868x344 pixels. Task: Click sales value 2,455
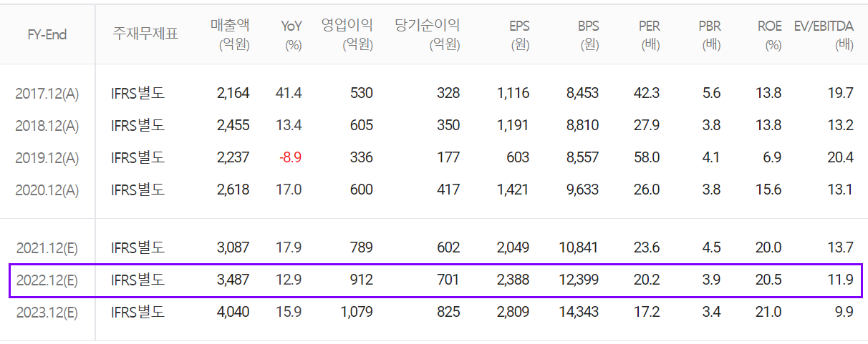click(233, 125)
